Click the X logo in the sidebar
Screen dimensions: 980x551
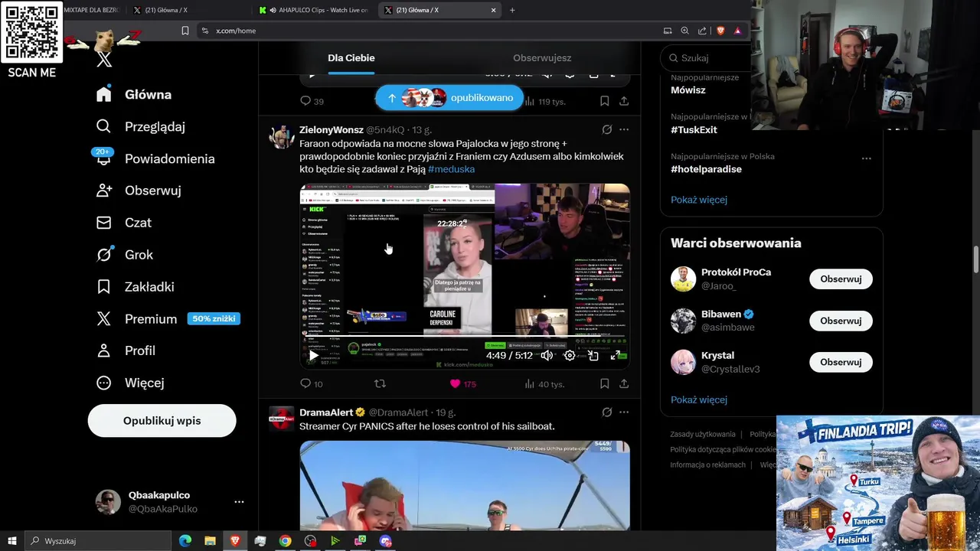[x=104, y=59]
